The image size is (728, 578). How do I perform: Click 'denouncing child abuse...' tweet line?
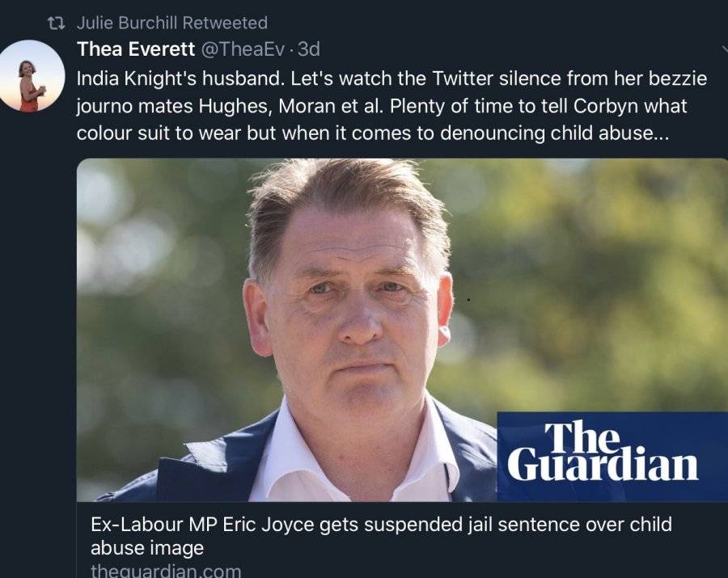point(554,133)
